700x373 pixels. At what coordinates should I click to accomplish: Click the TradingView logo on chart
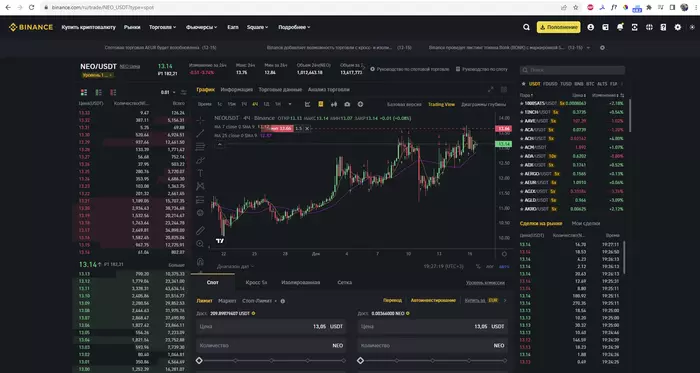220,241
